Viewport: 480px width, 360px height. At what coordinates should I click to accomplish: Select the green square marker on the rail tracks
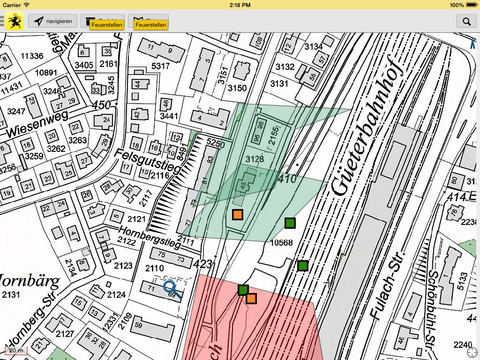click(x=302, y=266)
